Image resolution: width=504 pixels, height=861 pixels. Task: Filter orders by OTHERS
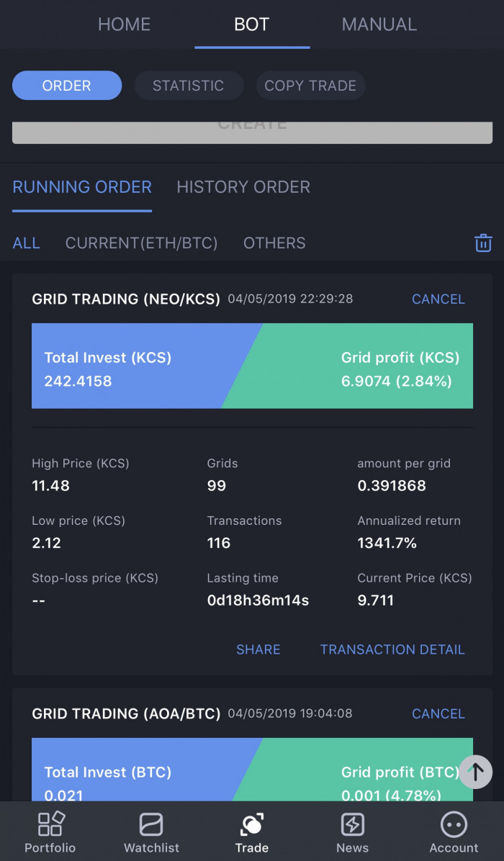point(274,243)
